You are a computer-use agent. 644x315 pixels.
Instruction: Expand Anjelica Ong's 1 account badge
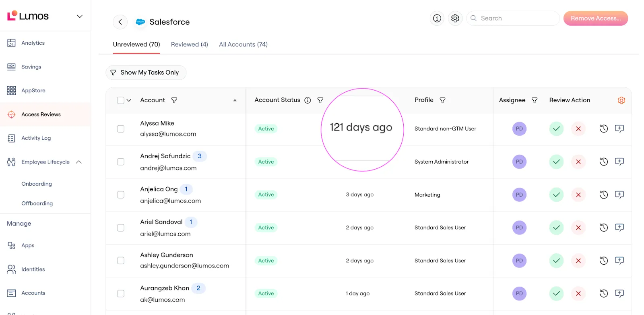[x=186, y=189]
